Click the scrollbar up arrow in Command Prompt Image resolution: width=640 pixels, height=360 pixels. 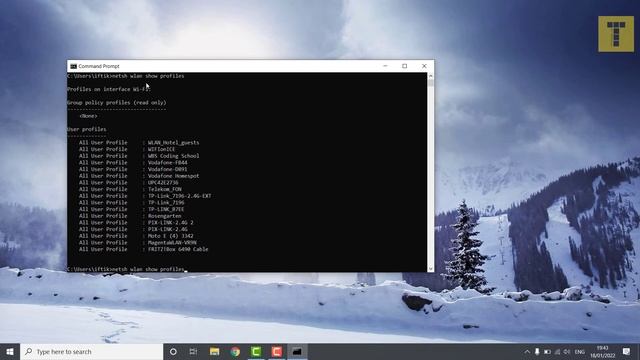(x=430, y=76)
